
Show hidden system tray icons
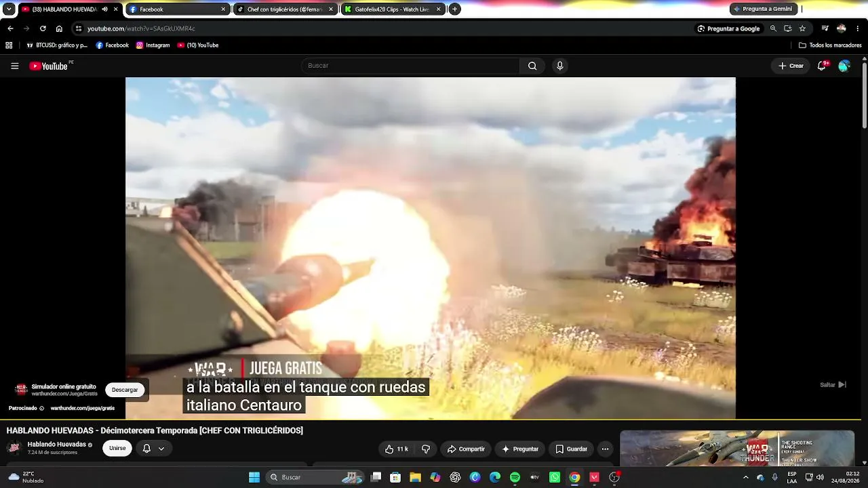pyautogui.click(x=746, y=477)
